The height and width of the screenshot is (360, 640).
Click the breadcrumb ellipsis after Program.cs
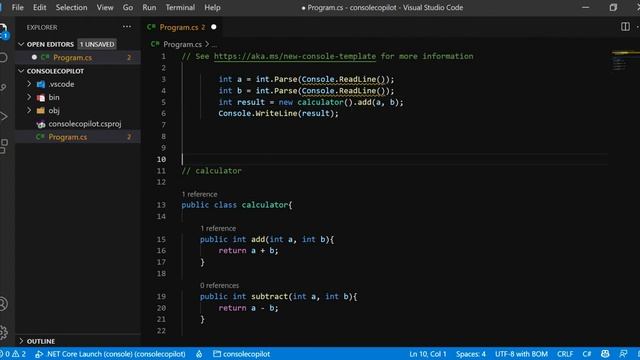coord(215,44)
